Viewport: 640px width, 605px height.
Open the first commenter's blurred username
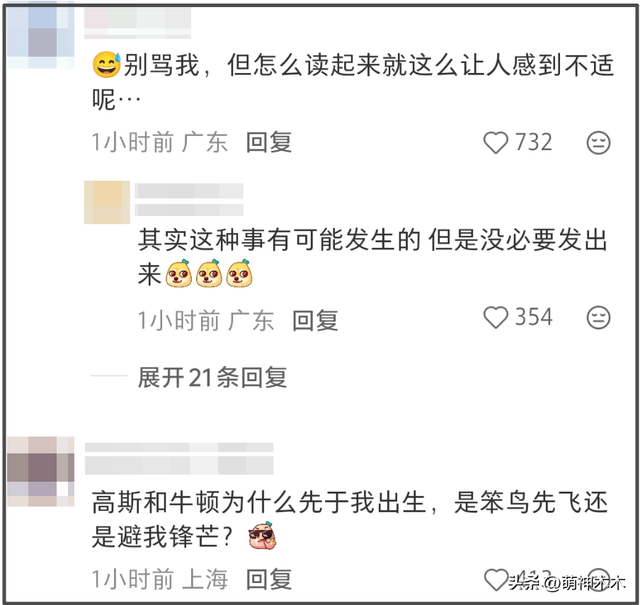(138, 23)
